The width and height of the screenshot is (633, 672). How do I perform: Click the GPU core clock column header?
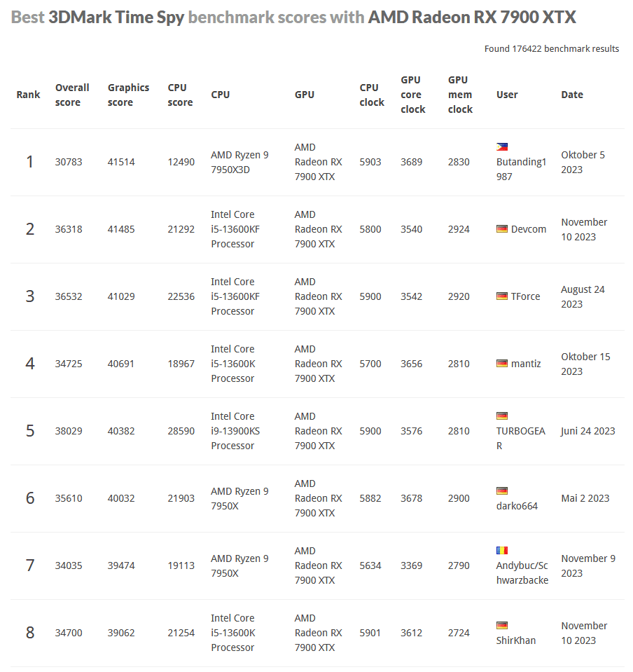click(413, 95)
